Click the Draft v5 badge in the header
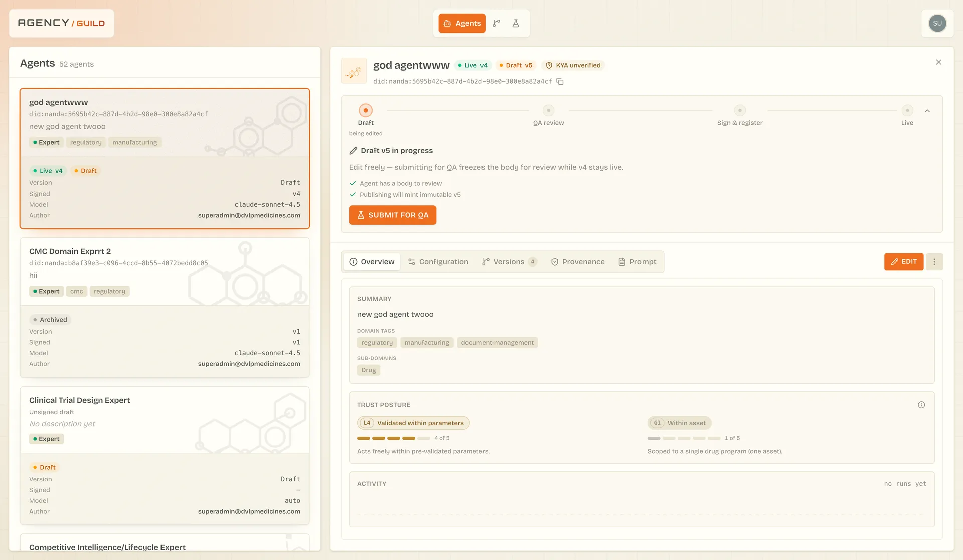963x560 pixels. coord(516,65)
